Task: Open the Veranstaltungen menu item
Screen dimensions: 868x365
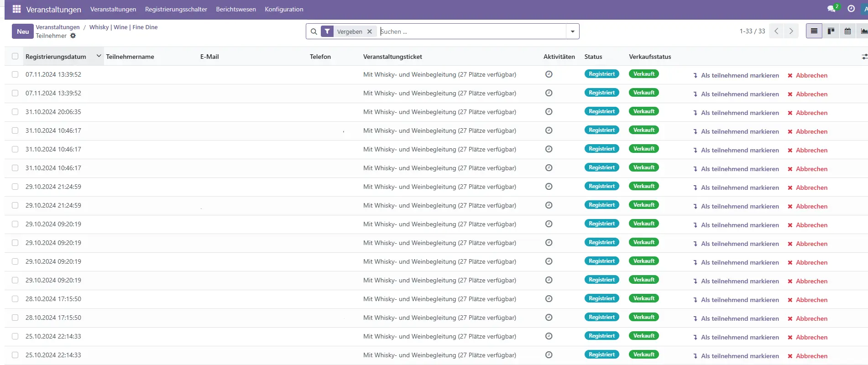Action: click(113, 9)
